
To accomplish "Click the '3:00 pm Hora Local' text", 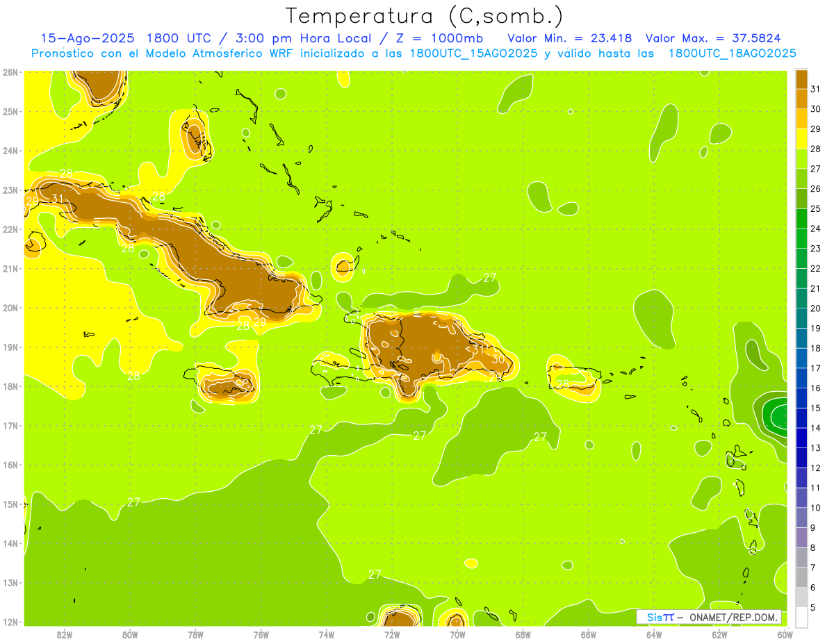I will (x=306, y=38).
